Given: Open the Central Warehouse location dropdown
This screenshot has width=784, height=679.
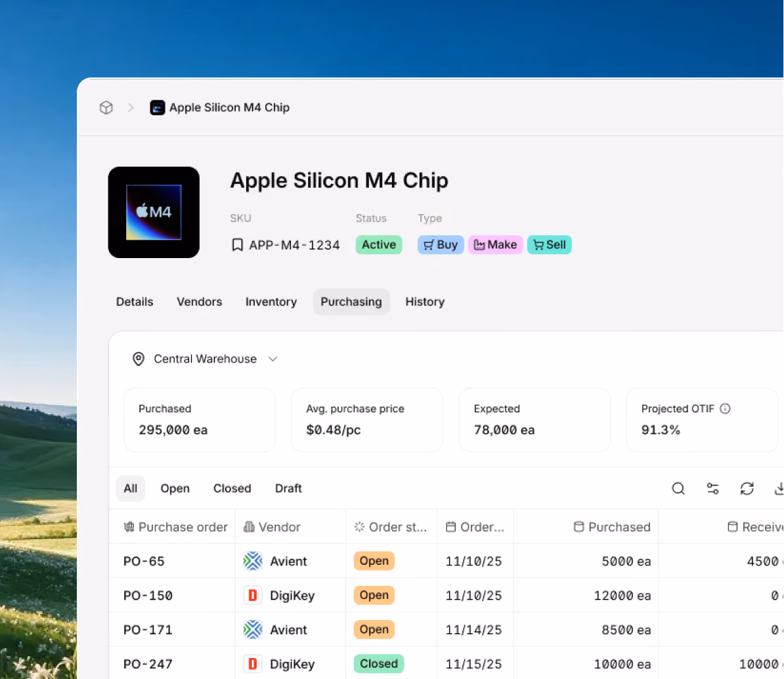Looking at the screenshot, I should tap(205, 359).
